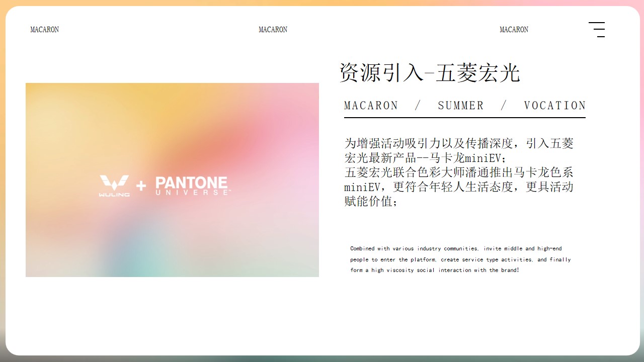The image size is (644, 362).
Task: Open the hamburger menu icon
Action: (597, 30)
